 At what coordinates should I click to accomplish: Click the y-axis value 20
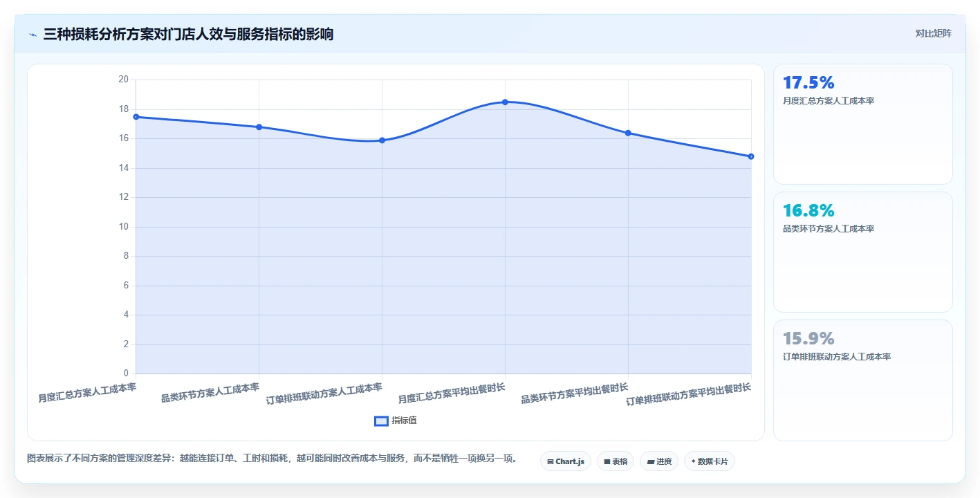[x=124, y=80]
